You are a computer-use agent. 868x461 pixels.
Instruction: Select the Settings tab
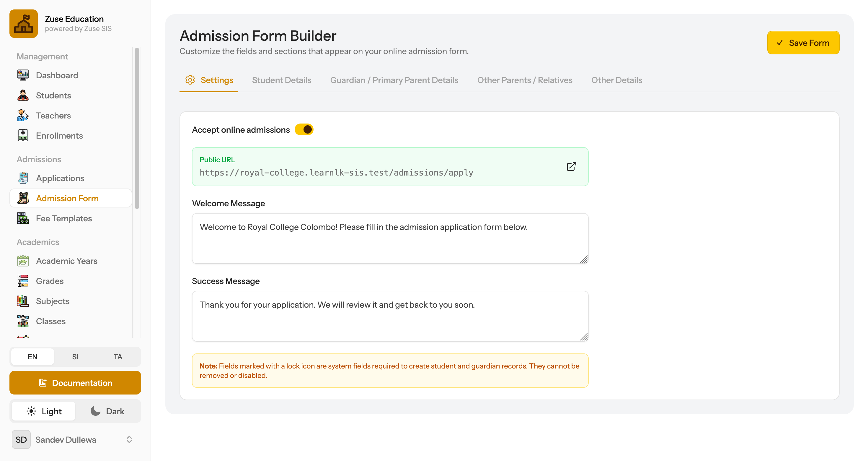point(208,80)
